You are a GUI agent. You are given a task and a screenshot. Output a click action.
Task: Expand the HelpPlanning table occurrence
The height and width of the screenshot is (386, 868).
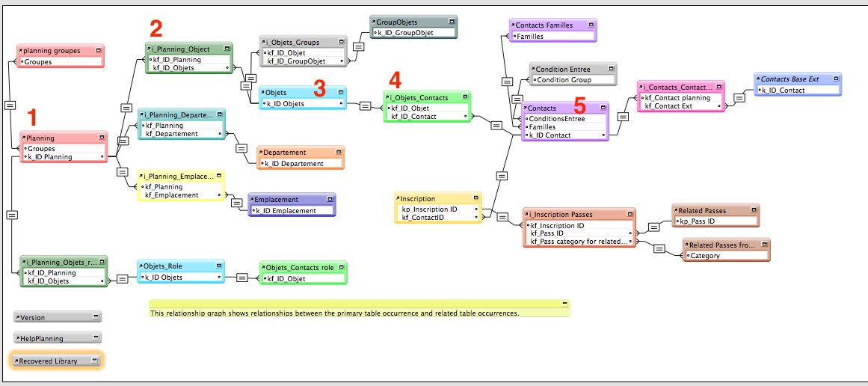tap(96, 337)
